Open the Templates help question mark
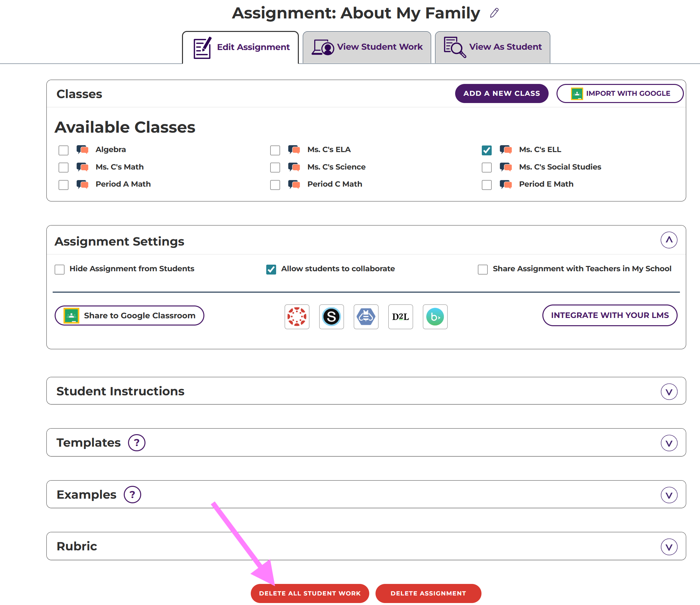Image resolution: width=700 pixels, height=605 pixels. pos(137,442)
